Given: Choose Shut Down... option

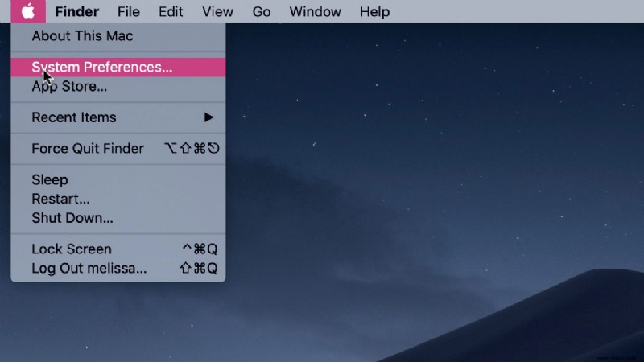Looking at the screenshot, I should pos(118,218).
